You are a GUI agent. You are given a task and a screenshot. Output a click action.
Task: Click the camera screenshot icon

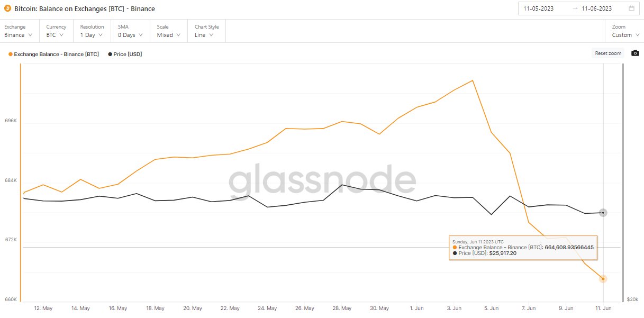coord(635,53)
